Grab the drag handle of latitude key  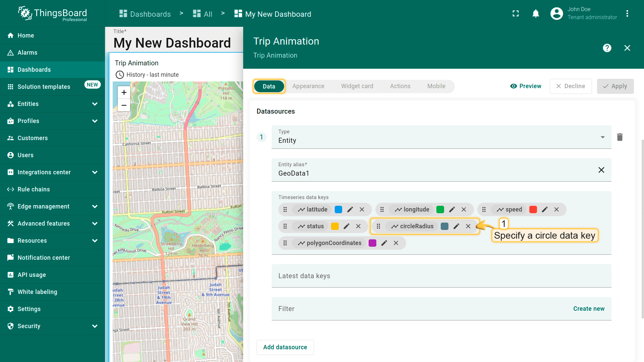point(285,209)
